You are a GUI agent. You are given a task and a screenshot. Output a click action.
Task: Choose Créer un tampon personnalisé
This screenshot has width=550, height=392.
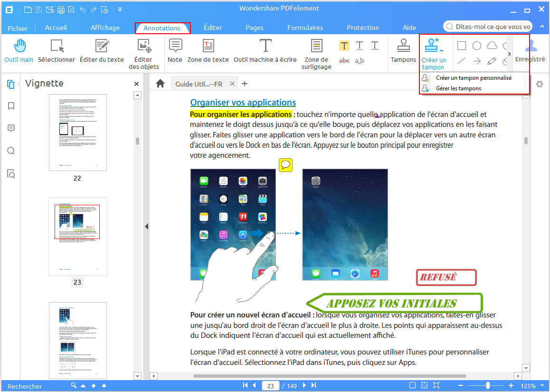tap(474, 78)
